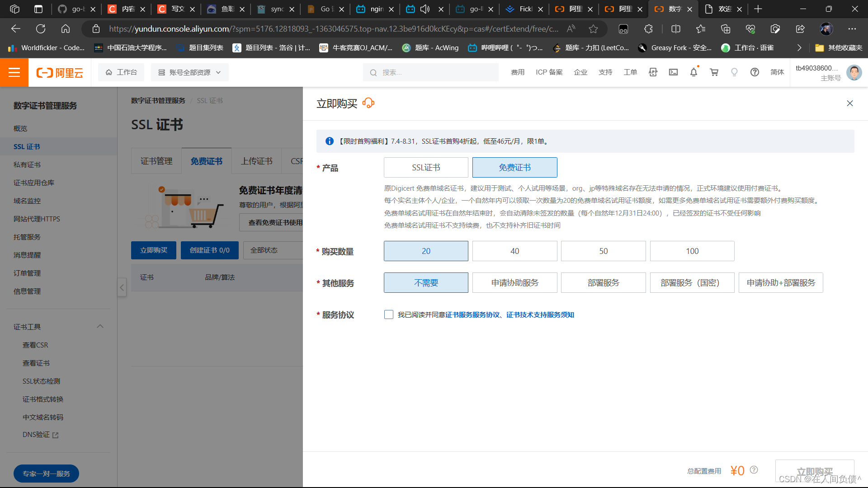Open 查看证书 tool
Screen dimensions: 868x488
pyautogui.click(x=36, y=363)
